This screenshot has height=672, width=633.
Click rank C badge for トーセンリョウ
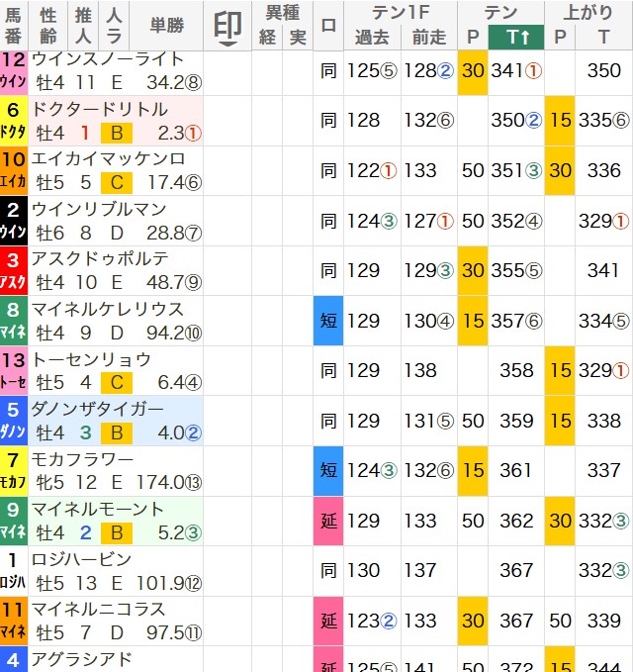117,383
